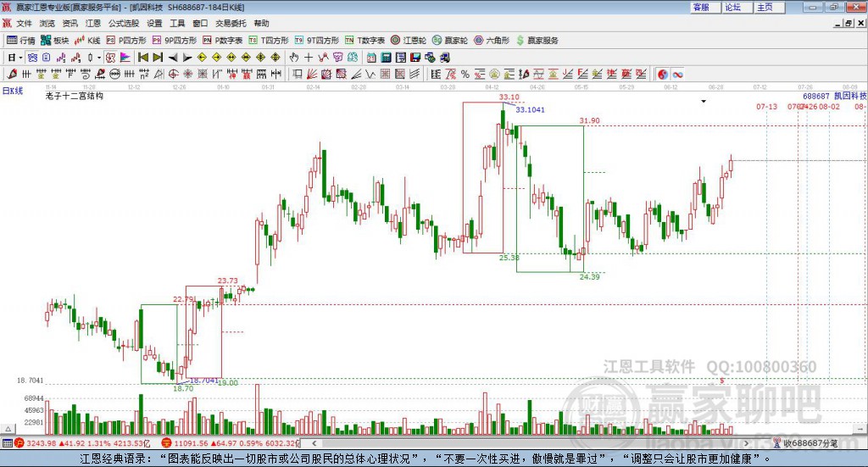Screen dimensions: 868x467
Task: Open the 日 period dropdown
Action: coord(14,58)
